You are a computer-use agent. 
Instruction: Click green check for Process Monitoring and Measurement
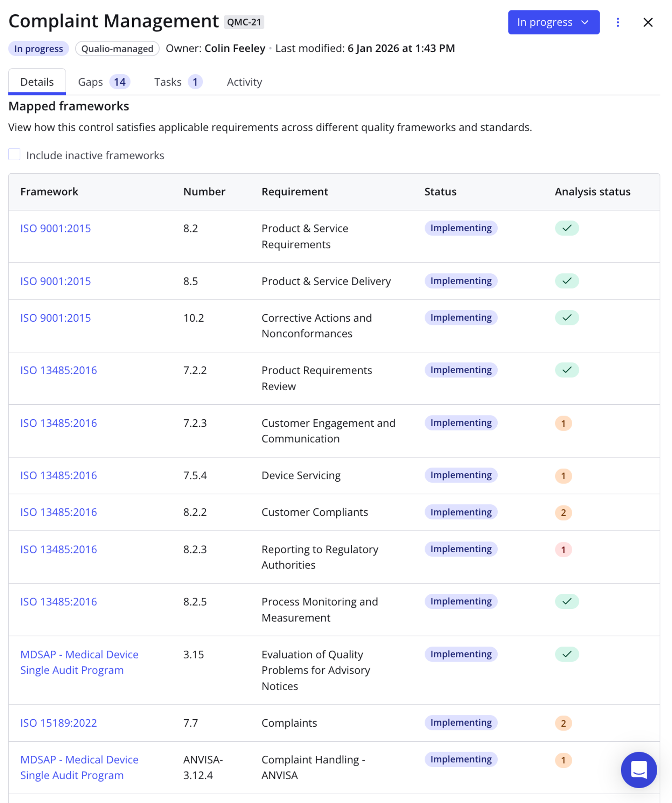coord(567,601)
